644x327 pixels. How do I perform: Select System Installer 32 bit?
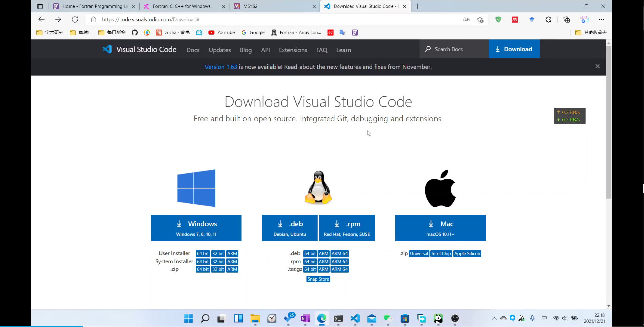218,262
